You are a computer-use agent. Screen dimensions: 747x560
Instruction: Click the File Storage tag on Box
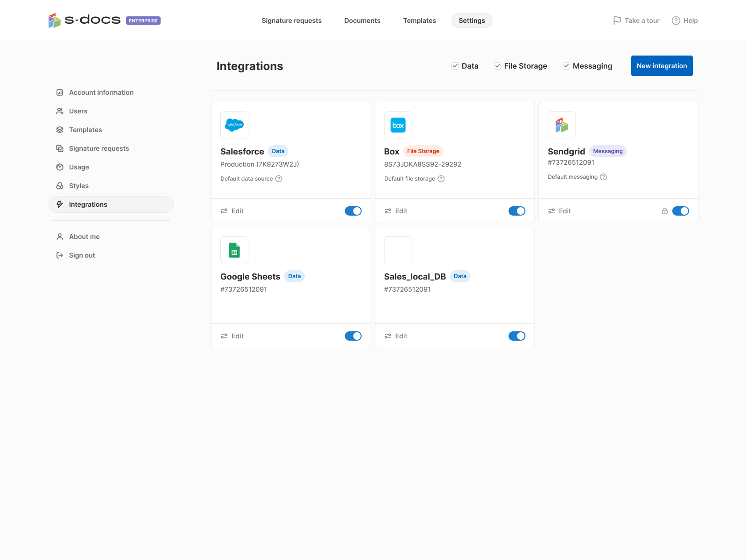[x=423, y=151]
